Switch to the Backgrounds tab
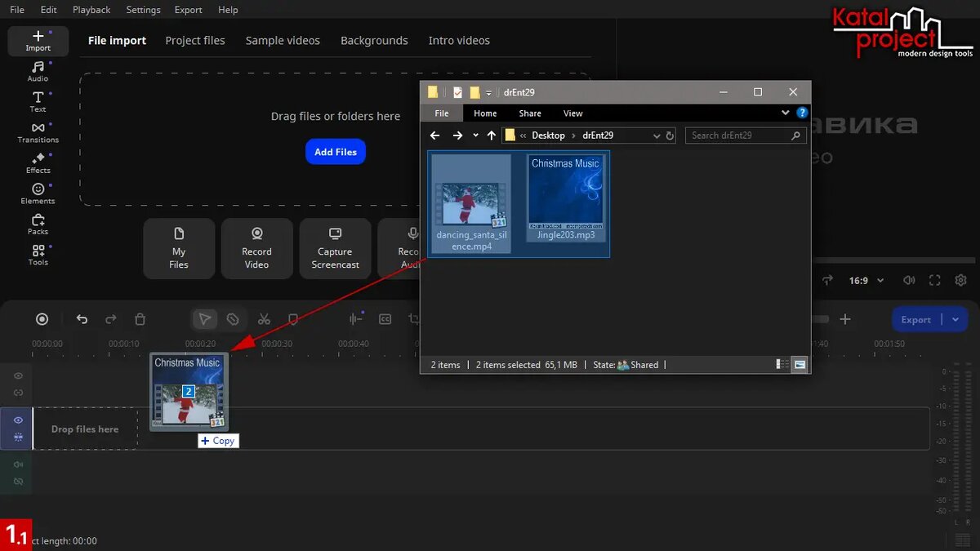Viewport: 980px width, 551px height. [x=374, y=40]
